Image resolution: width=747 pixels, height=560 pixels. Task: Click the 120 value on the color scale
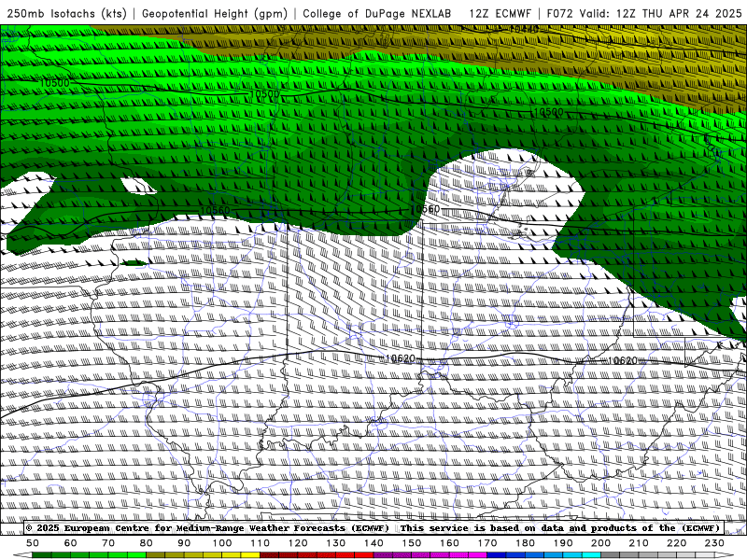[x=298, y=543]
